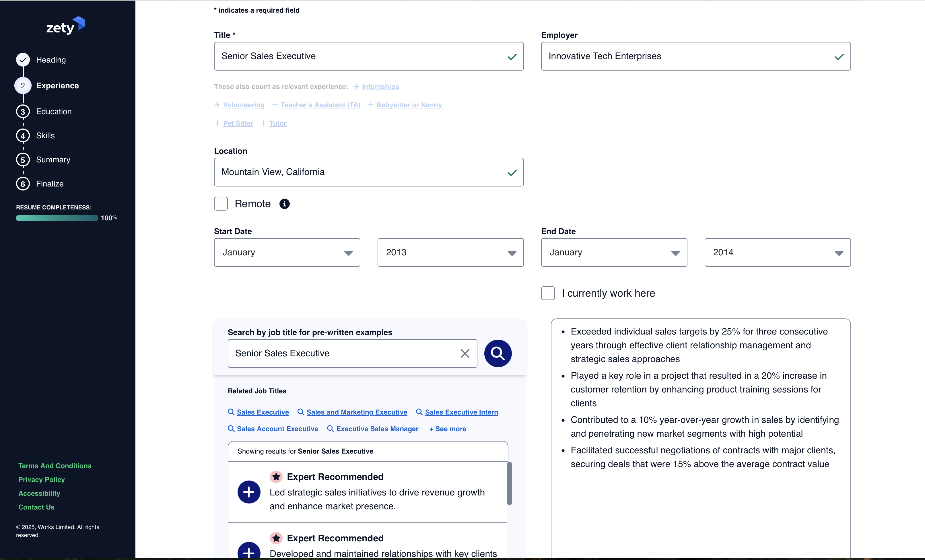Open the Terms And Conditions page
This screenshot has height=560, width=925.
point(55,465)
